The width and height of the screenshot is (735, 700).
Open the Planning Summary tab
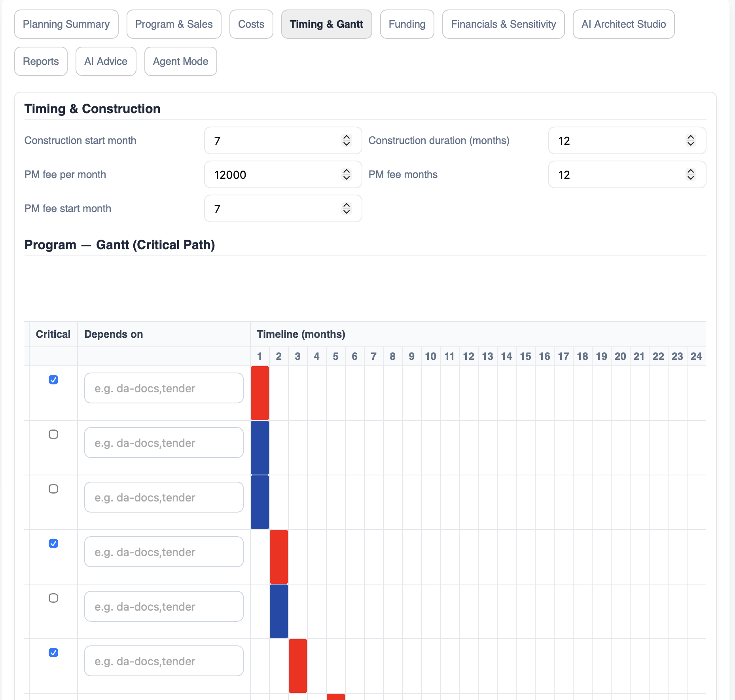pyautogui.click(x=66, y=24)
